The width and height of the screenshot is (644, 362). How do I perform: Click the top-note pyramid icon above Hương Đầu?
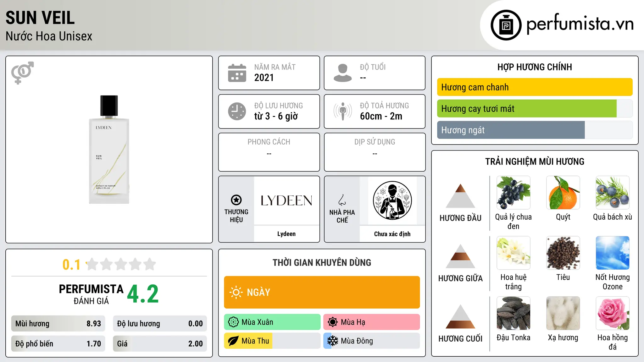tap(460, 196)
